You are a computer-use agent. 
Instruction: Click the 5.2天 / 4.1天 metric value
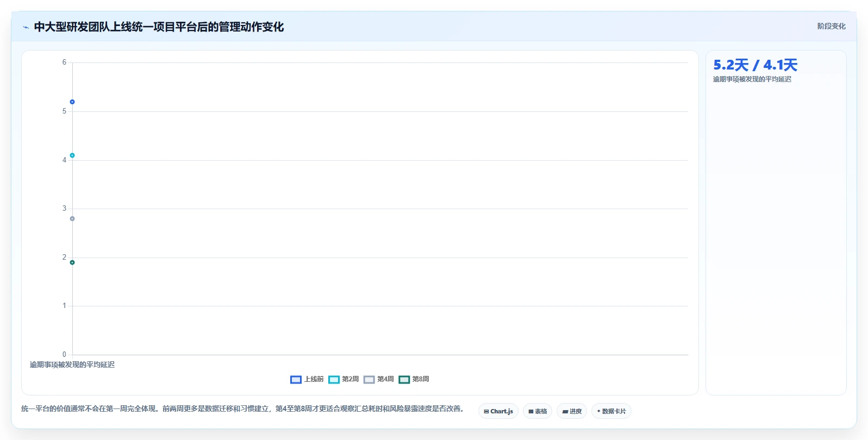click(755, 65)
